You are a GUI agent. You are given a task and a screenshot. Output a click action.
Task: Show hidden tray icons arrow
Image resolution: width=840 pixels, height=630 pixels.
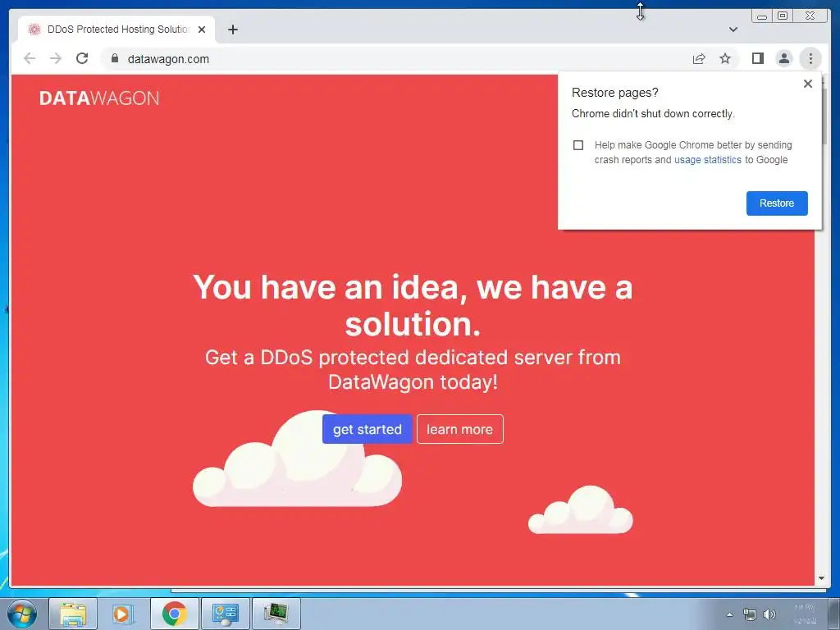pos(729,614)
